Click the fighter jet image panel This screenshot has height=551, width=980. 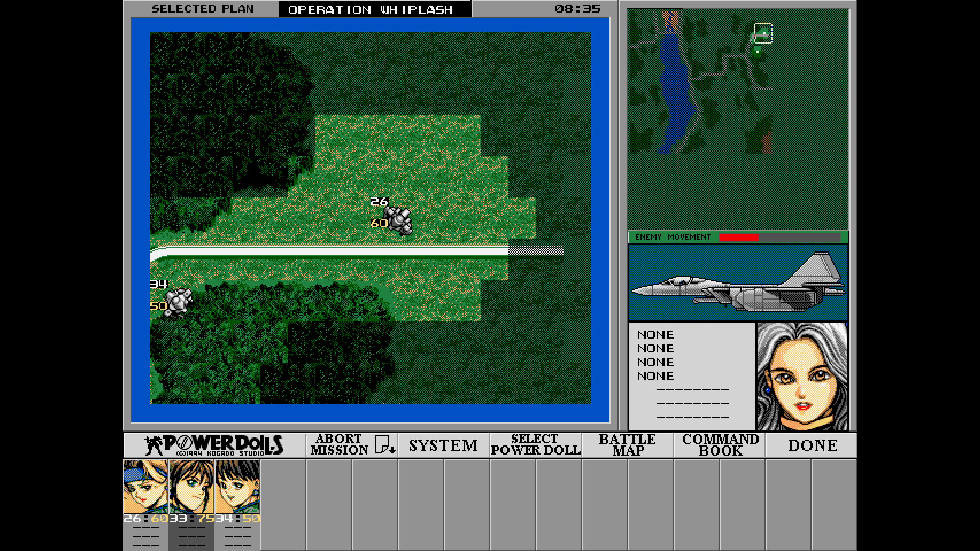click(x=738, y=283)
